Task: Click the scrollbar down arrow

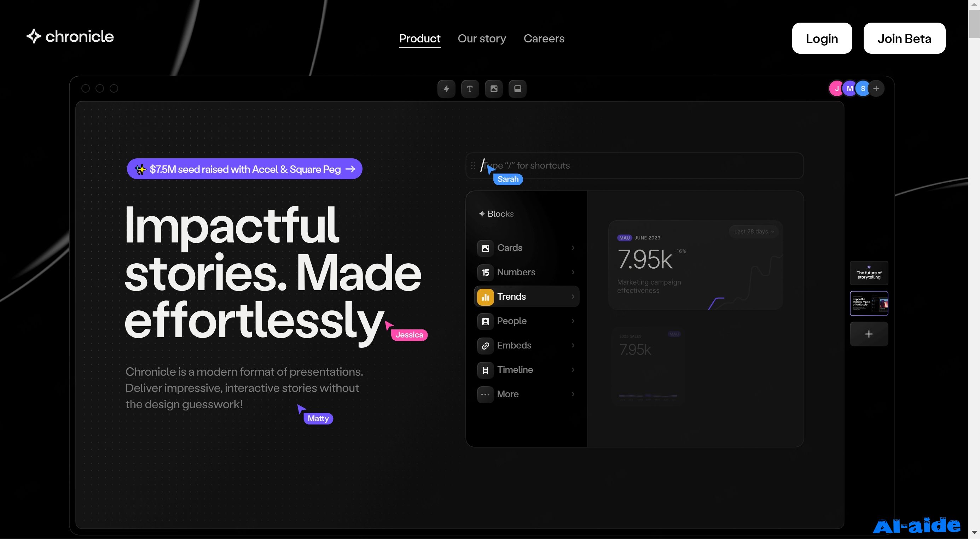Action: coord(974,533)
